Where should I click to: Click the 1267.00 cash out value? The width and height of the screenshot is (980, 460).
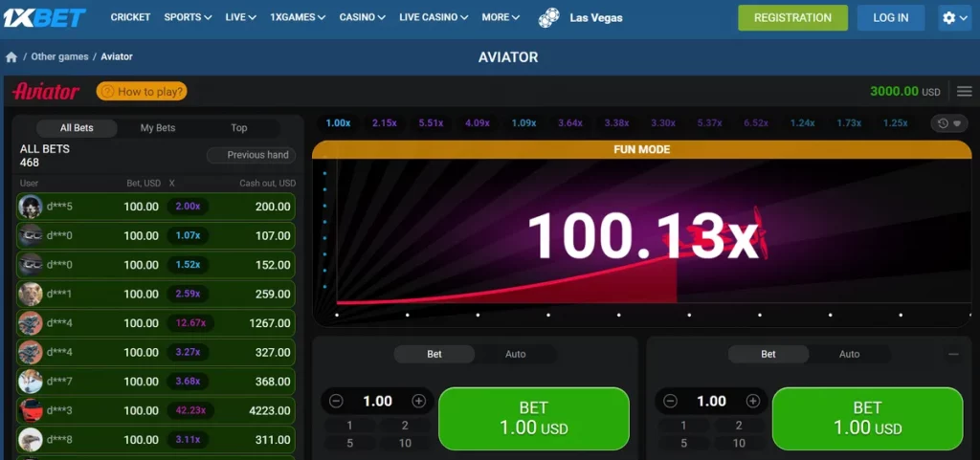point(269,323)
